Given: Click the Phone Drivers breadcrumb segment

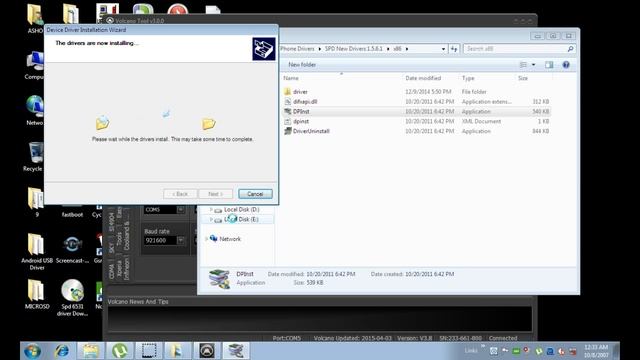Looking at the screenshot, I should pyautogui.click(x=298, y=49).
